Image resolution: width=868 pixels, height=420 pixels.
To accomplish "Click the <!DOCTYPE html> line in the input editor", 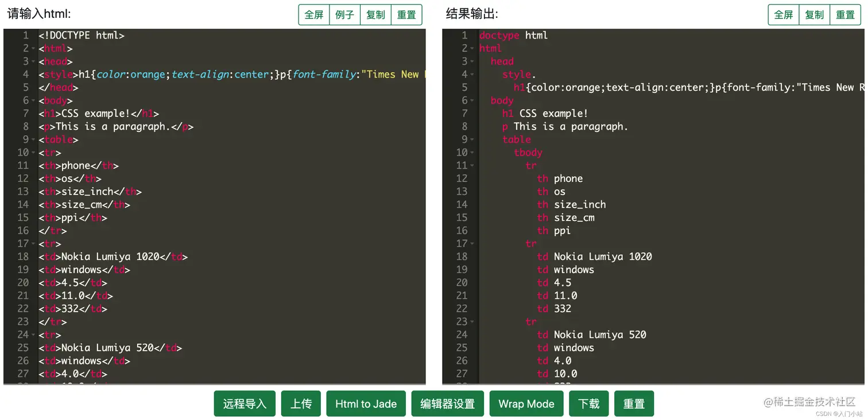I will [x=82, y=36].
